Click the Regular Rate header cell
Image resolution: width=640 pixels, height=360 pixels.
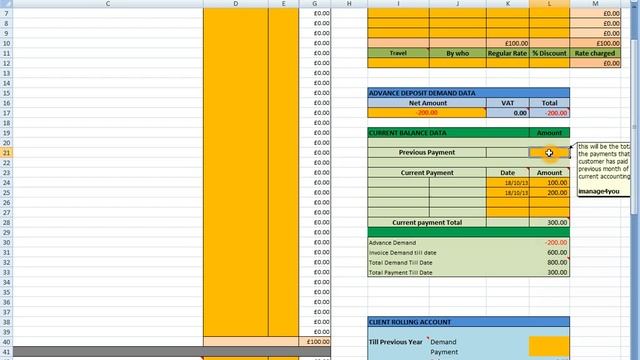pos(508,53)
